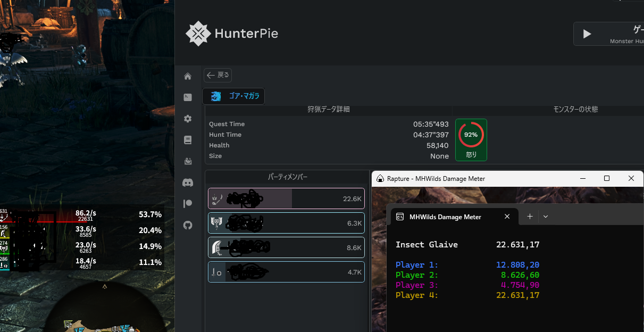Screen dimensions: 644x332
Task: Click the magenta damage value 4.754,90
Action: point(521,285)
